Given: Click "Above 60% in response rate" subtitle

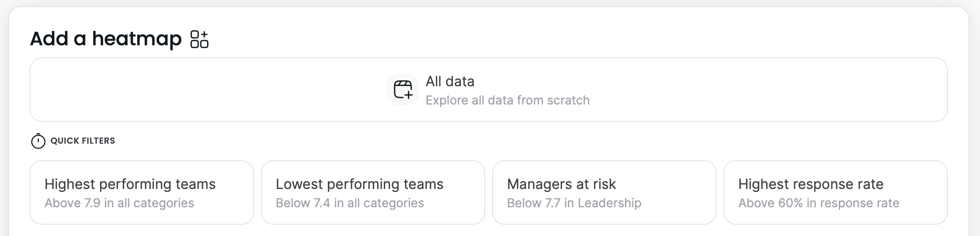Looking at the screenshot, I should click(x=819, y=203).
